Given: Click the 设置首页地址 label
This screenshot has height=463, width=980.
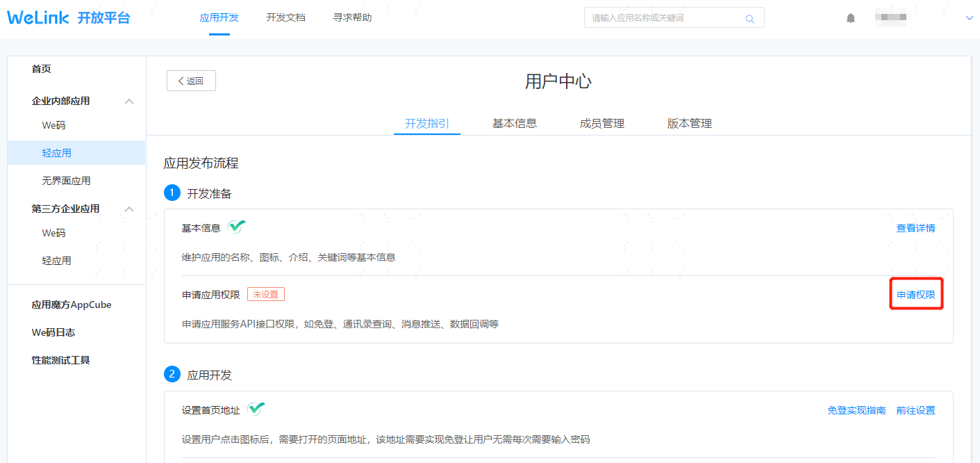Looking at the screenshot, I should pos(210,410).
